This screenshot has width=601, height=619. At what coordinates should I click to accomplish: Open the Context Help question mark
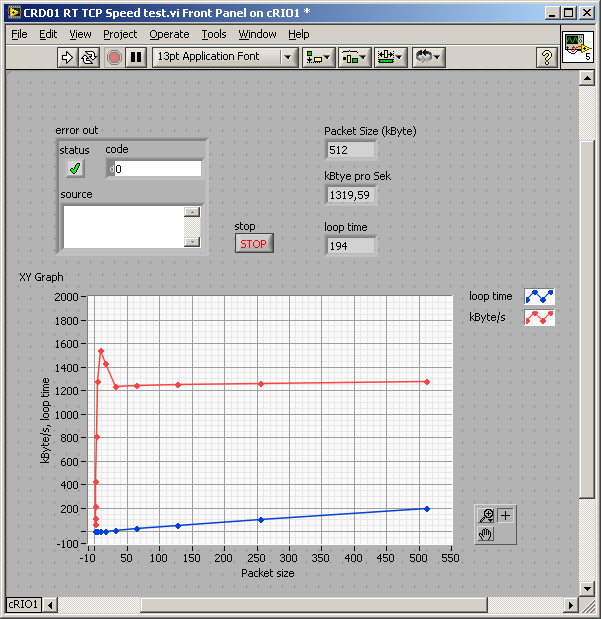[x=546, y=57]
